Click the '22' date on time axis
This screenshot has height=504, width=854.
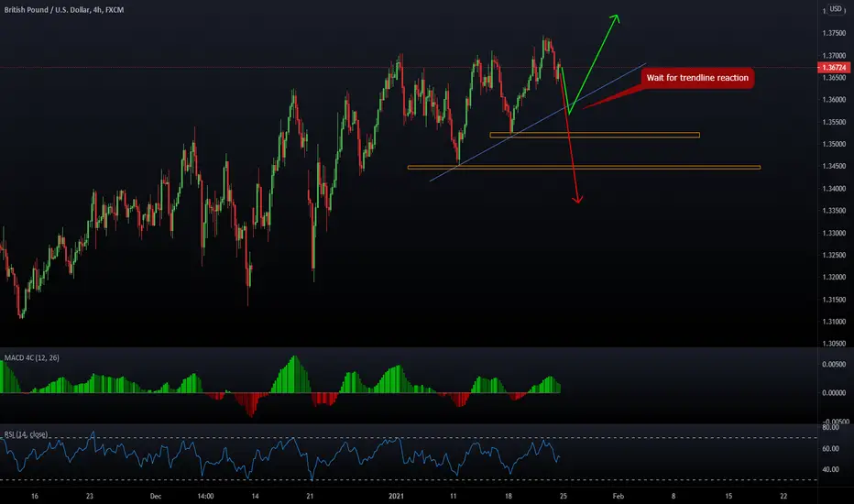pos(783,497)
